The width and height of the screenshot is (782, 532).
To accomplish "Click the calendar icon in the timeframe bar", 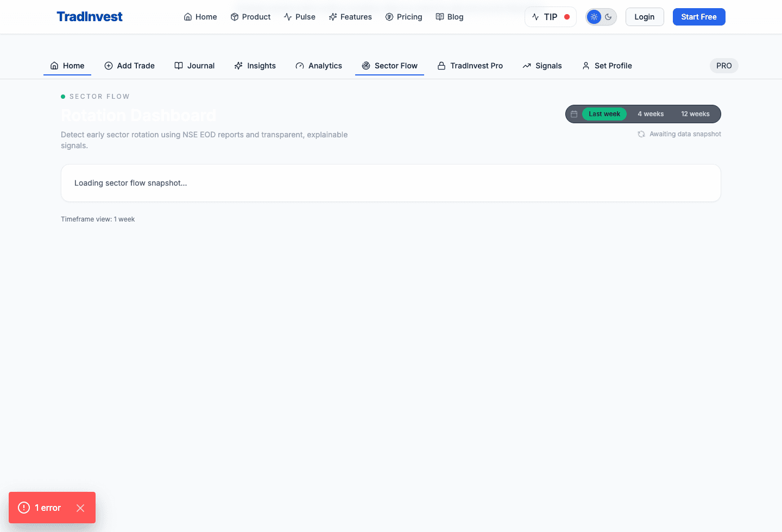I will coord(574,114).
